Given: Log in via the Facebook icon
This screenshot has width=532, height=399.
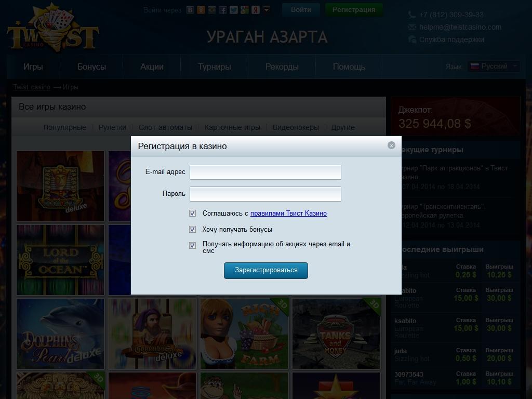Looking at the screenshot, I should point(223,10).
